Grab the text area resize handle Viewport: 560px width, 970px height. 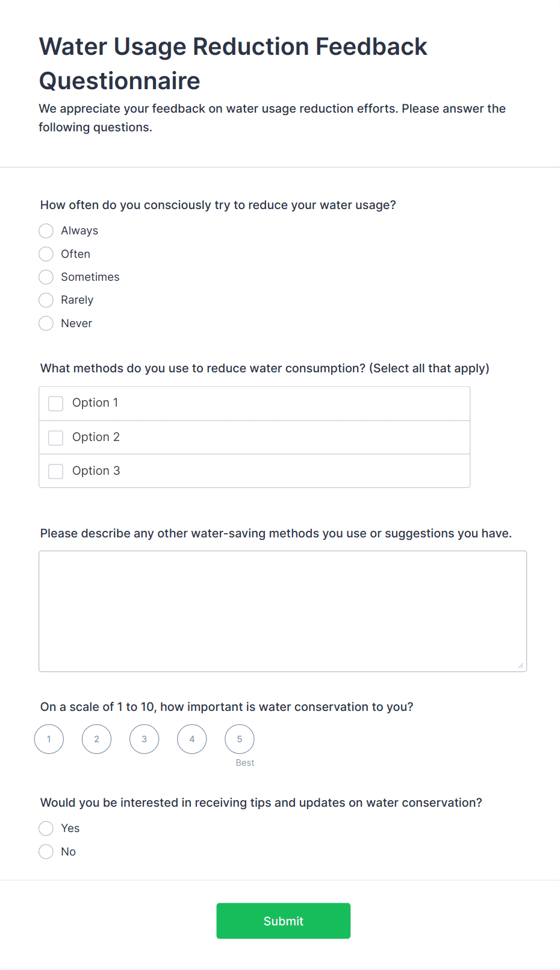[x=521, y=666]
